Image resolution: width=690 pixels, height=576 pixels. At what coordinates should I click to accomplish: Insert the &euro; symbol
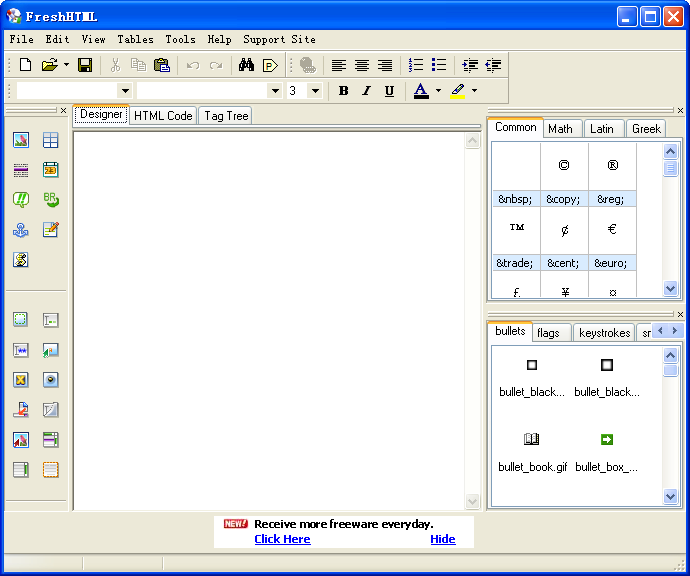point(612,239)
